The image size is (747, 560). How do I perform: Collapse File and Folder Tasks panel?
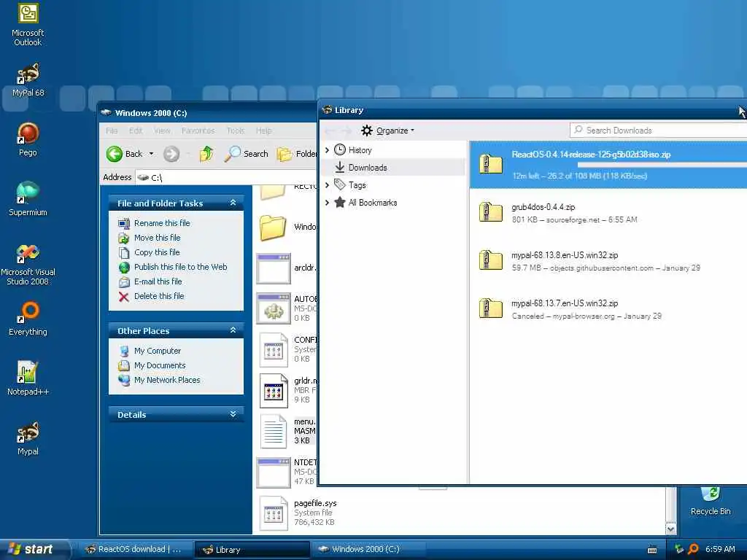233,203
